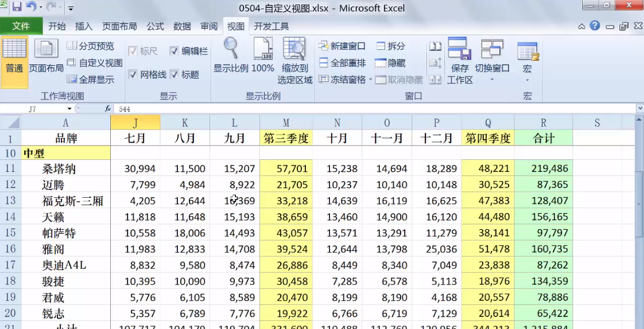
Task: Toggle the 编辑栏 checkbox
Action: coord(174,51)
